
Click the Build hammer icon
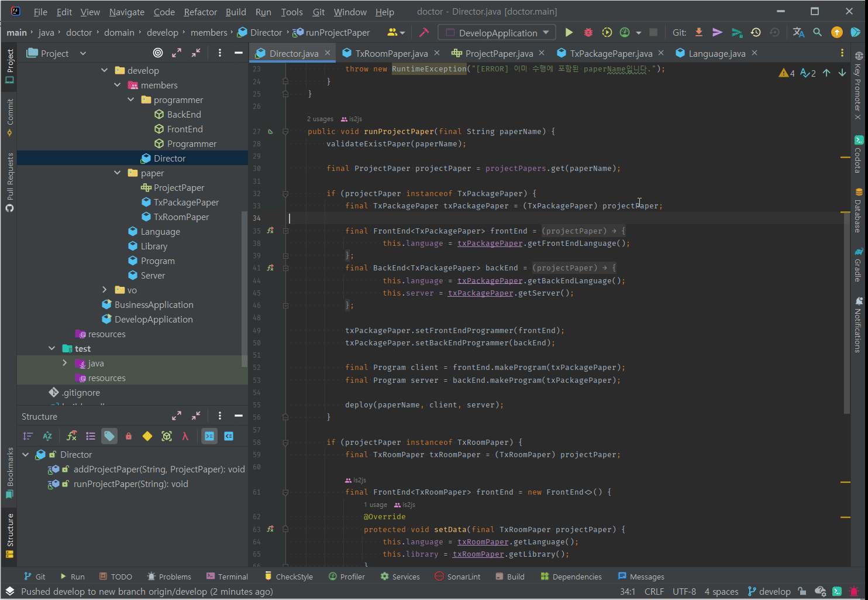click(424, 33)
